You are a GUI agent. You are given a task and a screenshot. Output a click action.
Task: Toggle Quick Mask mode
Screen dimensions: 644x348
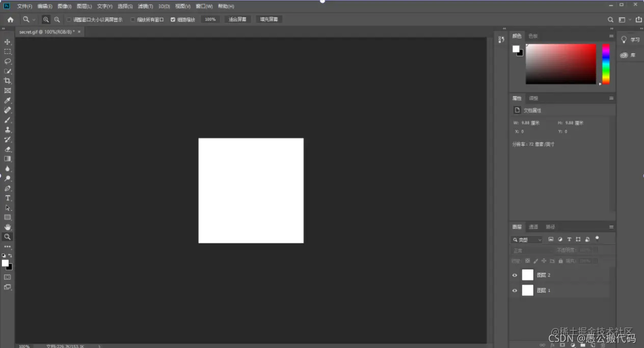pyautogui.click(x=7, y=277)
